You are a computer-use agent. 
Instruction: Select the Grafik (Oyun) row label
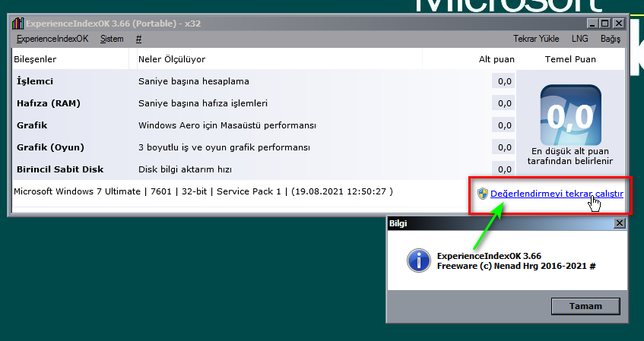(x=50, y=147)
